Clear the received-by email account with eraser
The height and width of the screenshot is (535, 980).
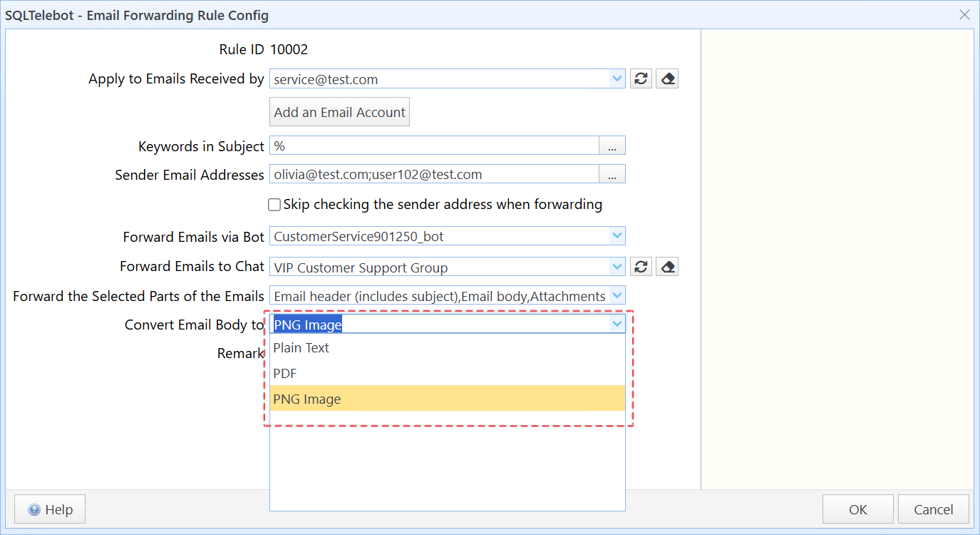click(667, 79)
